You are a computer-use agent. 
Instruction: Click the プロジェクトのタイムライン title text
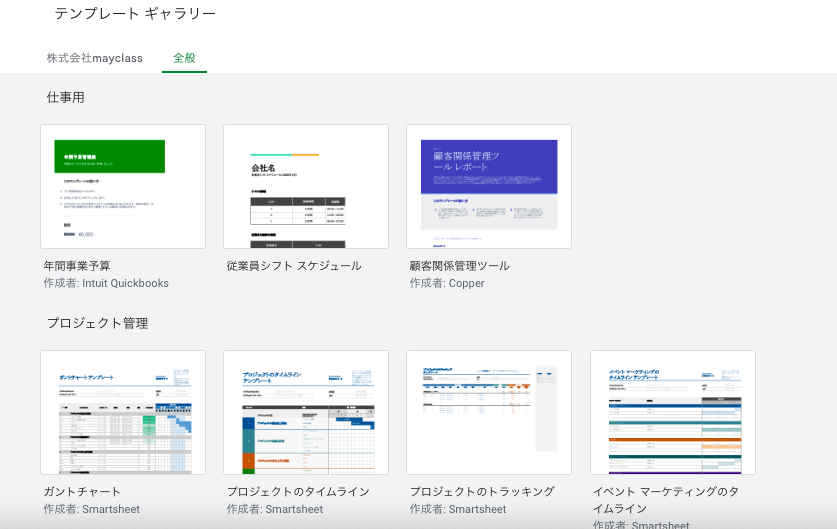298,492
